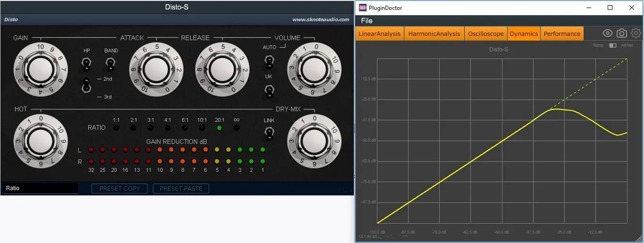Select the 3:1 ratio LED

coord(151,127)
